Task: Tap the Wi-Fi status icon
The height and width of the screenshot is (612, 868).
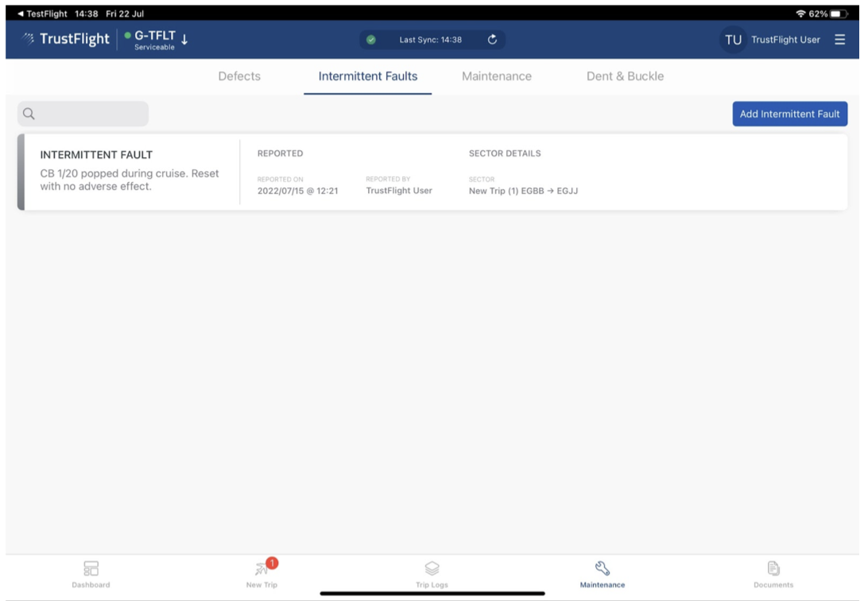Action: click(x=800, y=14)
